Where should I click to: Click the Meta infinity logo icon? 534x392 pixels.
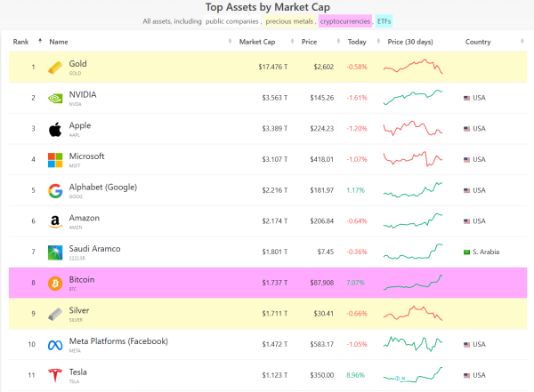tap(55, 346)
